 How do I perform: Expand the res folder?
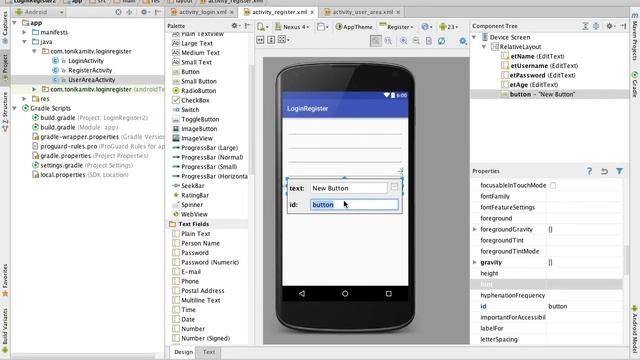point(24,99)
